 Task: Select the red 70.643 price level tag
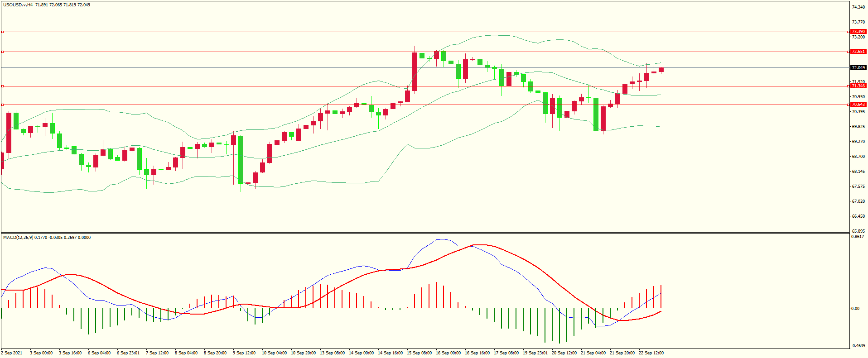858,105
